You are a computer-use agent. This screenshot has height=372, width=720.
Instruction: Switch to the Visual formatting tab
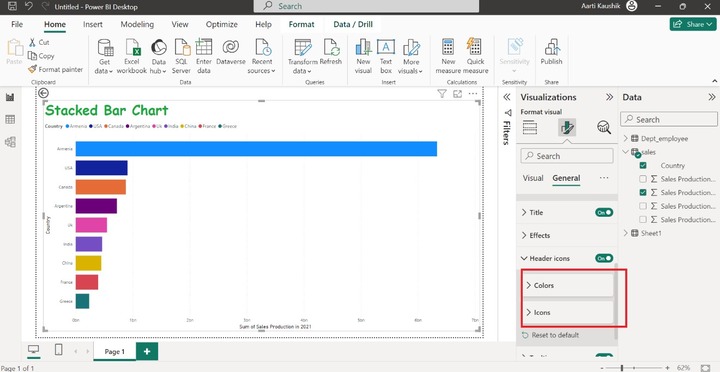tap(533, 178)
